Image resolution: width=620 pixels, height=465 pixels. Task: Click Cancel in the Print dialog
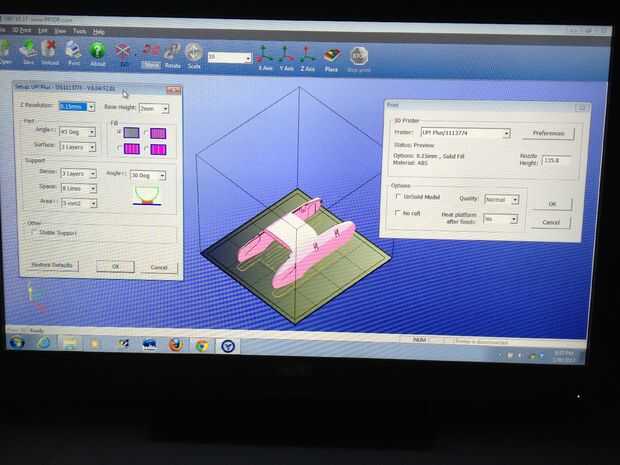click(551, 222)
